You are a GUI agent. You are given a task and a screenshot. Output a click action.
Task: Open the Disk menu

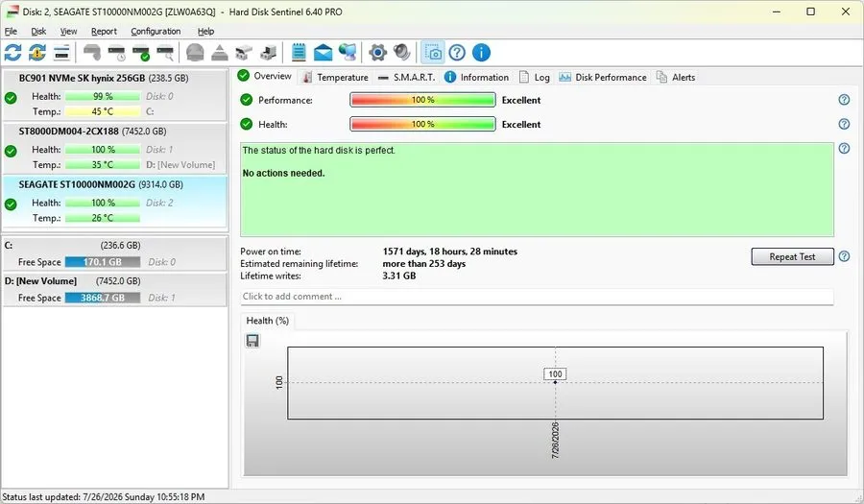38,32
